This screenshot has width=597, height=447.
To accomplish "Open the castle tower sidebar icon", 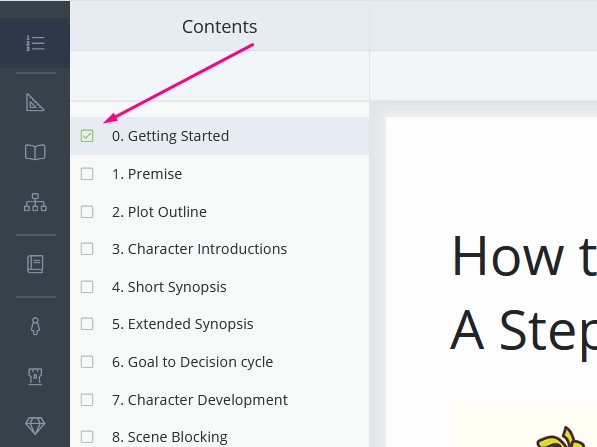I will (x=35, y=376).
